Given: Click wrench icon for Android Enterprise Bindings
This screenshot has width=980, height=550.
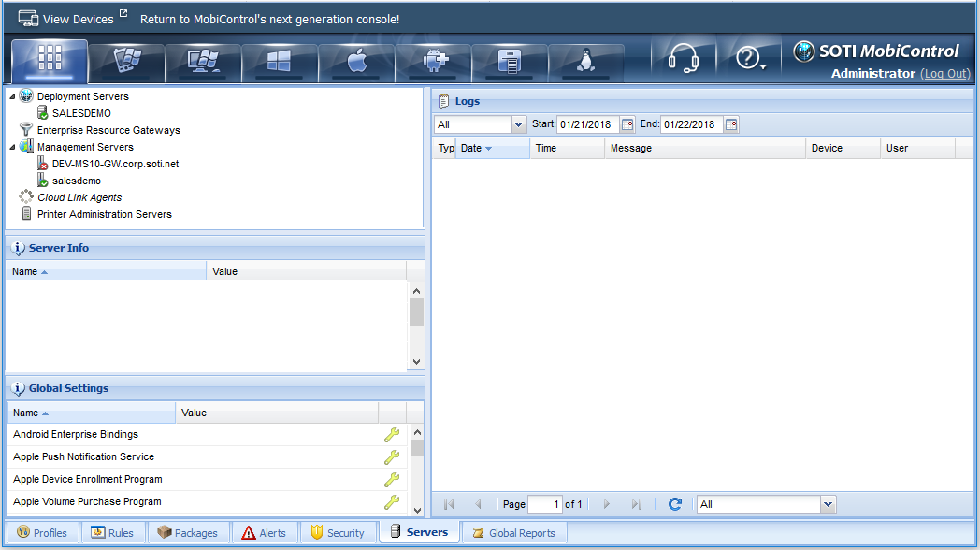Looking at the screenshot, I should (392, 435).
